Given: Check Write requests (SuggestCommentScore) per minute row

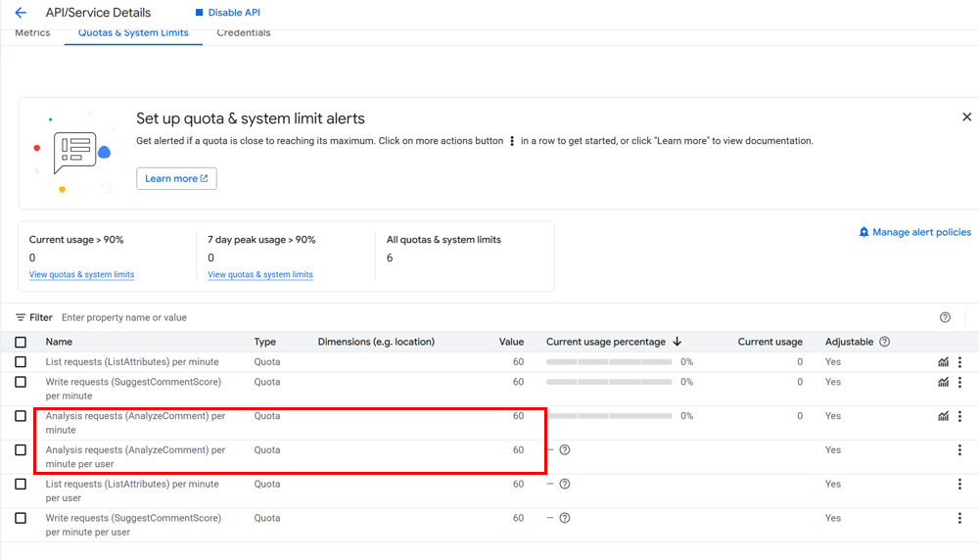Looking at the screenshot, I should pyautogui.click(x=21, y=382).
